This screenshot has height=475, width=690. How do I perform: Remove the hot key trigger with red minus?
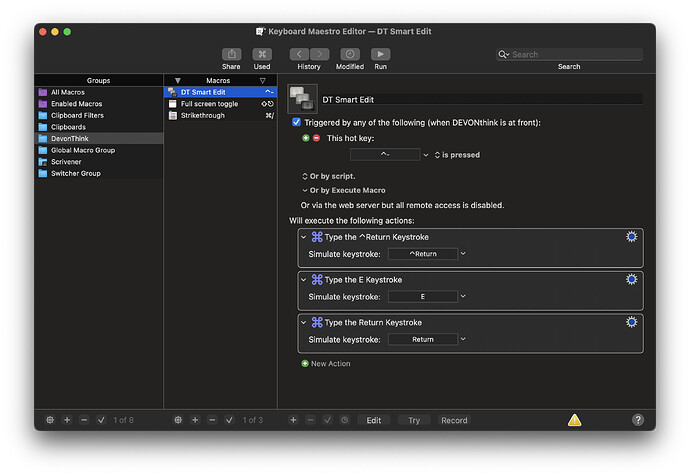[316, 138]
